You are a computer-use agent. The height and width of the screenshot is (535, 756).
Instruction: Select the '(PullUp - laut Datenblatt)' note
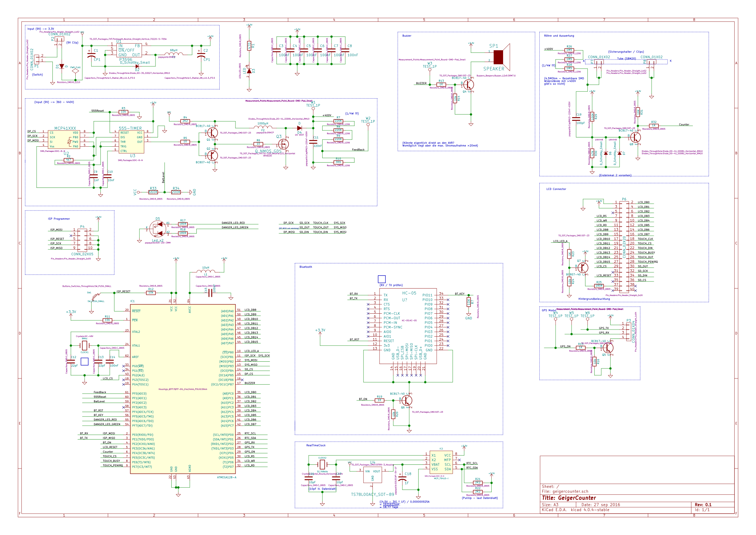click(480, 498)
